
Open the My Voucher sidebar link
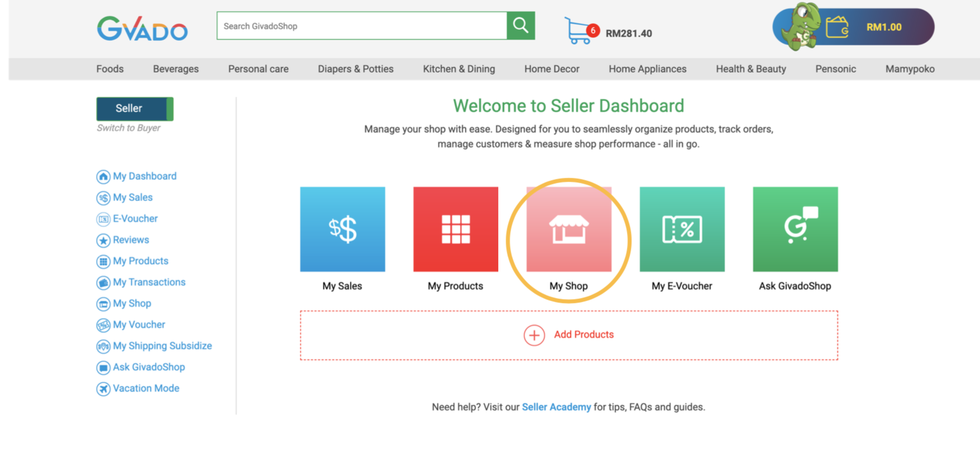pos(139,325)
